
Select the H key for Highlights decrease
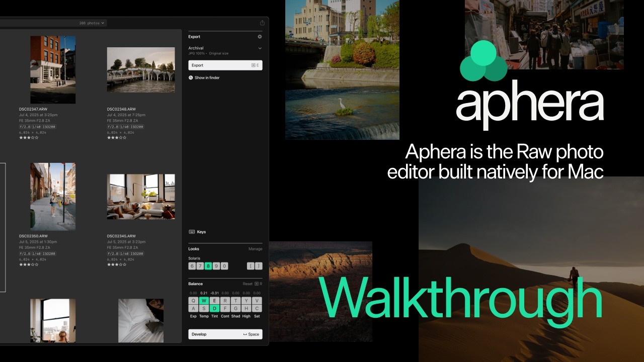click(246, 308)
